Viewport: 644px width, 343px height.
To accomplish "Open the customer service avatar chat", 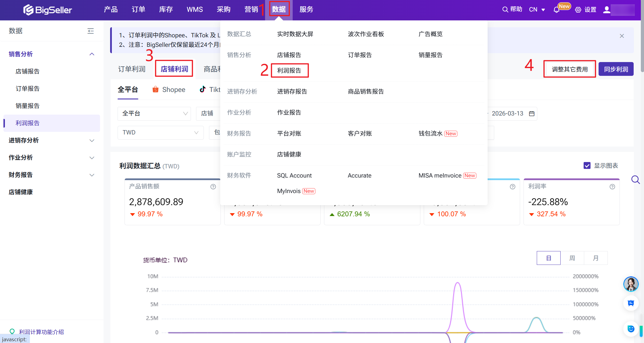I will click(x=631, y=284).
